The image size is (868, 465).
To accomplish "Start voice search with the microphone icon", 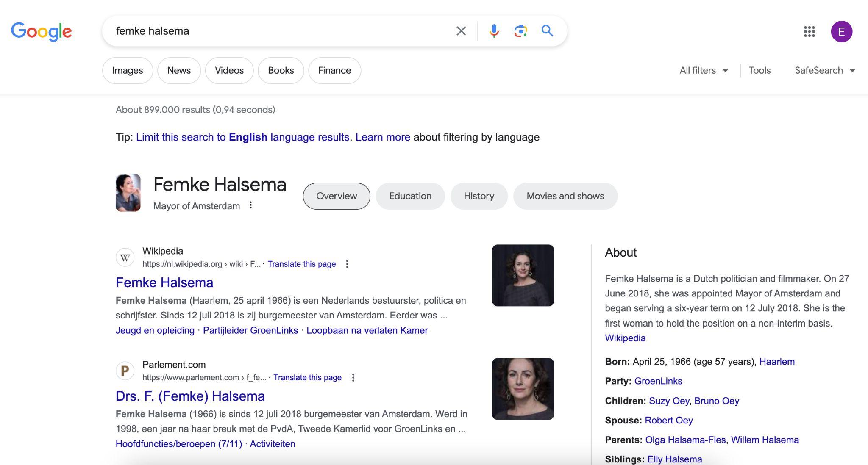I will [x=494, y=31].
